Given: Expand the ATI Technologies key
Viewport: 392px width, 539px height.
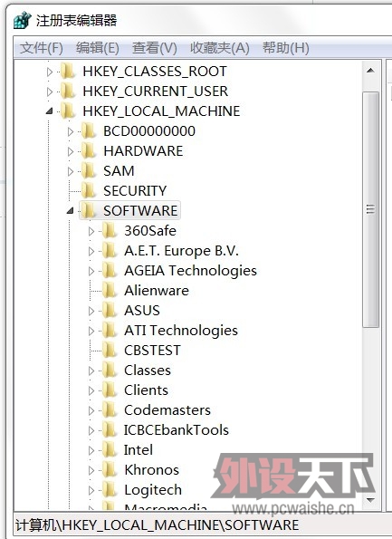Looking at the screenshot, I should tap(91, 331).
